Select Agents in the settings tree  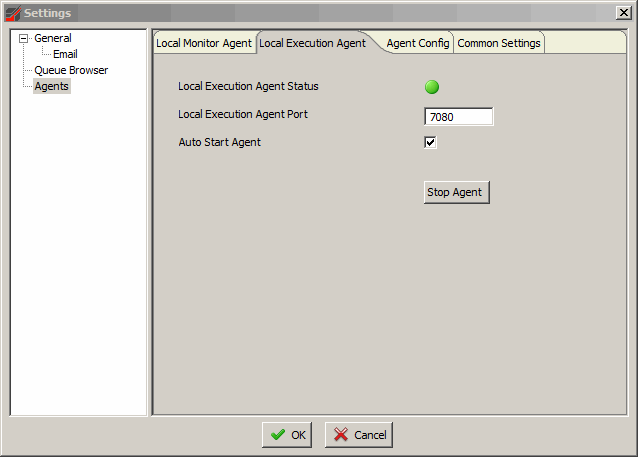point(52,87)
